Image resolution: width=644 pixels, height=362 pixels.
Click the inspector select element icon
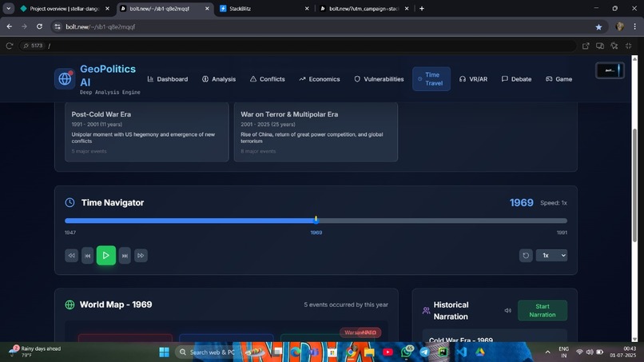click(614, 46)
